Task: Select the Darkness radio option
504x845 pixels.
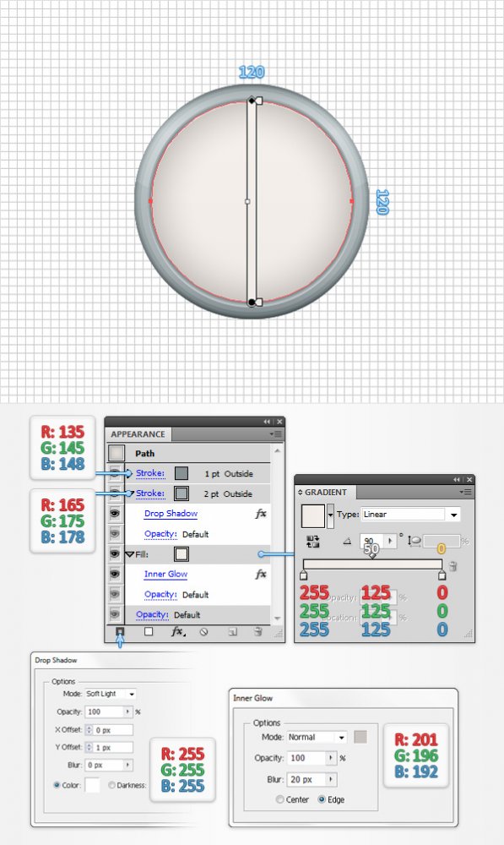Action: [112, 785]
